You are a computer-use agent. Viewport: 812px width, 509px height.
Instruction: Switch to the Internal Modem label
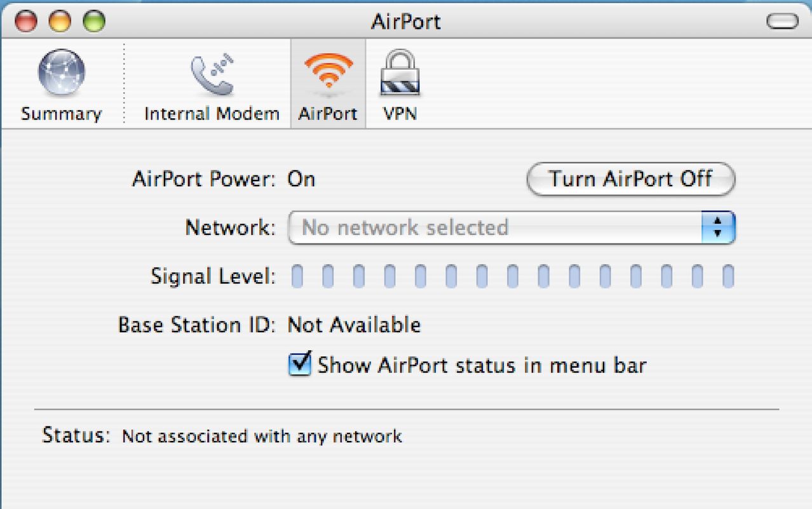212,114
